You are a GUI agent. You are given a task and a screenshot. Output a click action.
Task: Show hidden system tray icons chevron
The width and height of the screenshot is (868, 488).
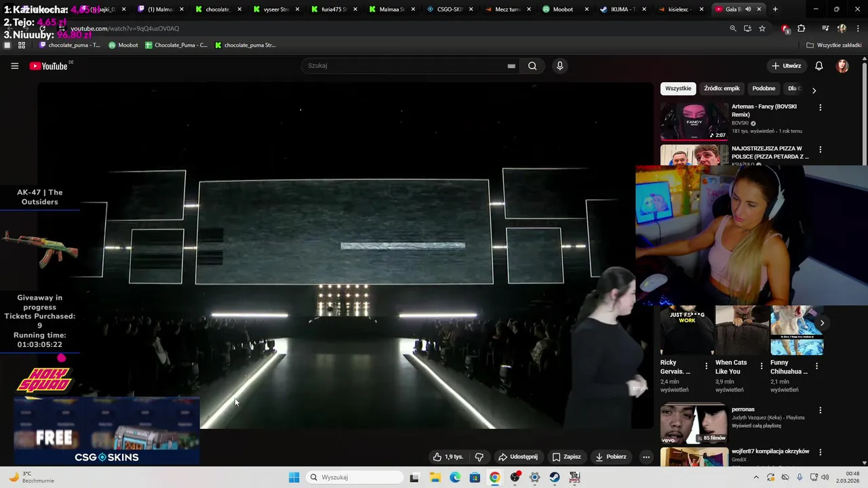(756, 477)
